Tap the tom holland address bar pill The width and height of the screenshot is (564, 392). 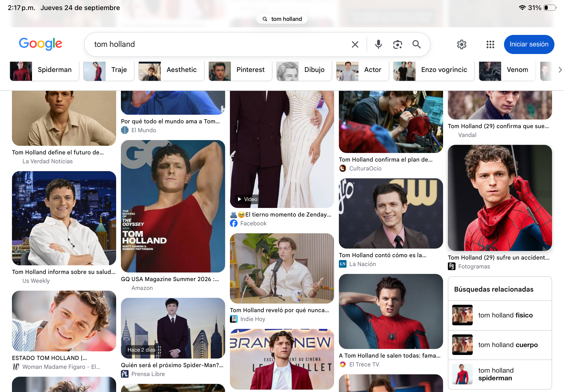point(282,19)
